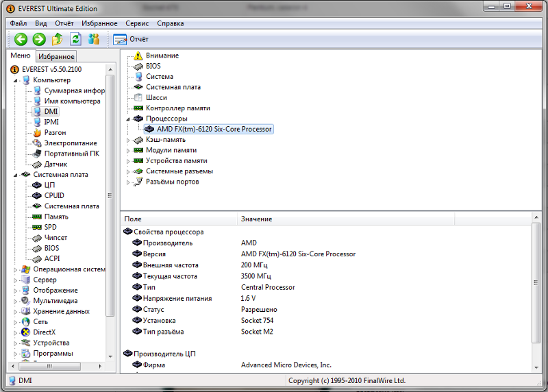Select AMD FX(tm)-6120 Six-Core Processor node

(209, 129)
